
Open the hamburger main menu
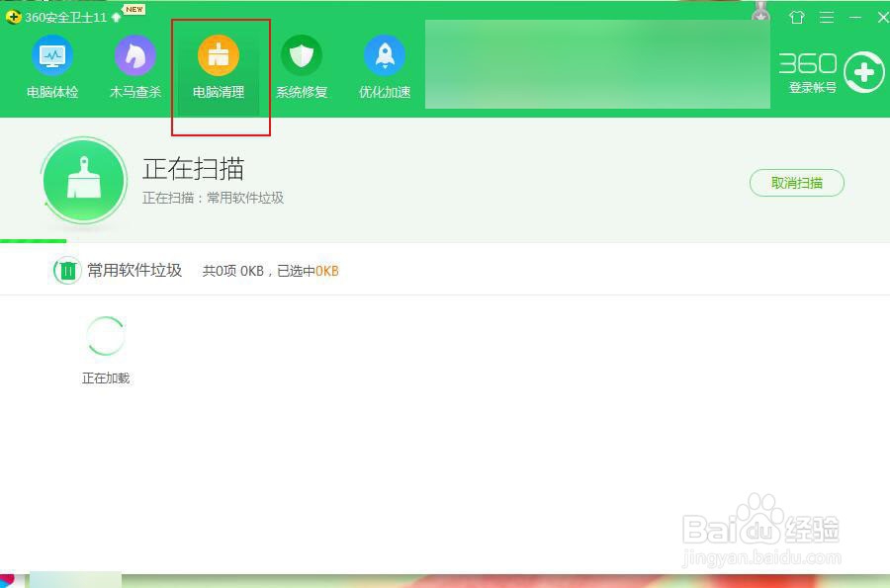coord(827,17)
